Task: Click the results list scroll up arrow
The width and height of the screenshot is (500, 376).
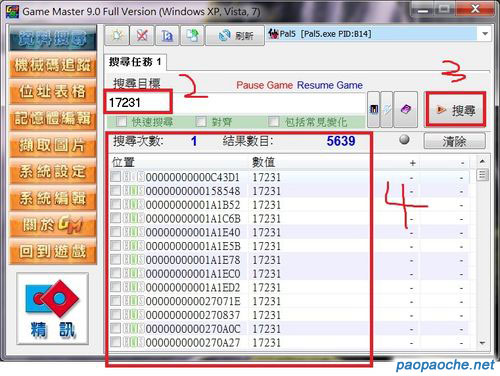Action: (482, 162)
